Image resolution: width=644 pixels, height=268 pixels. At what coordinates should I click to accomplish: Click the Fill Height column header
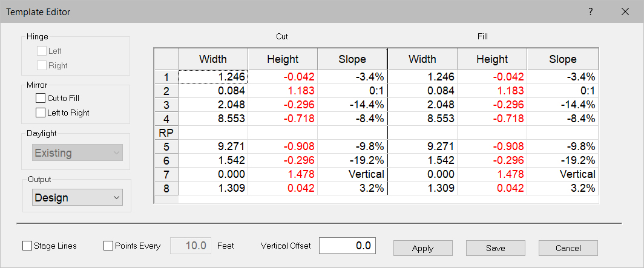coord(492,59)
